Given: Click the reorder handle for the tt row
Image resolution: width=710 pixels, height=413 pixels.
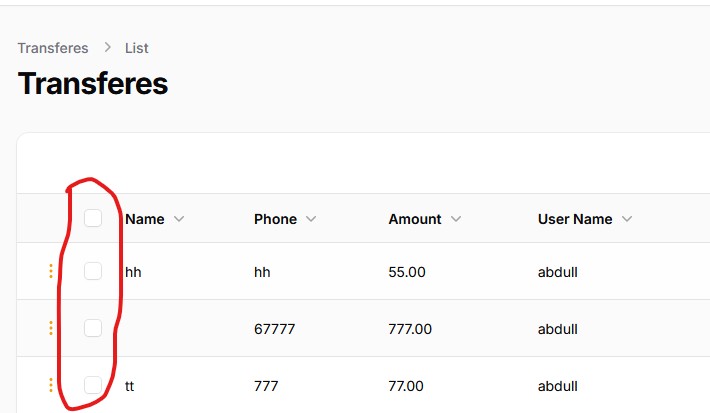Looking at the screenshot, I should point(51,385).
